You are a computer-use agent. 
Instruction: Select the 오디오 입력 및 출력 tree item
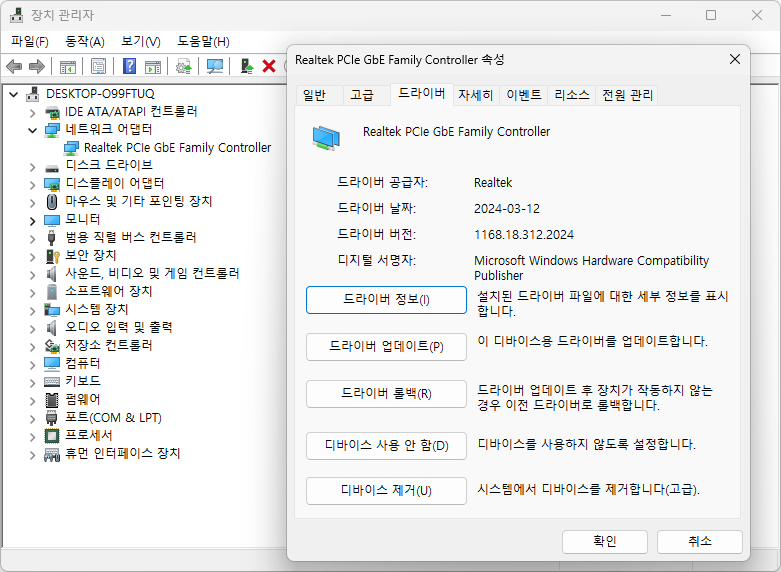tap(119, 328)
